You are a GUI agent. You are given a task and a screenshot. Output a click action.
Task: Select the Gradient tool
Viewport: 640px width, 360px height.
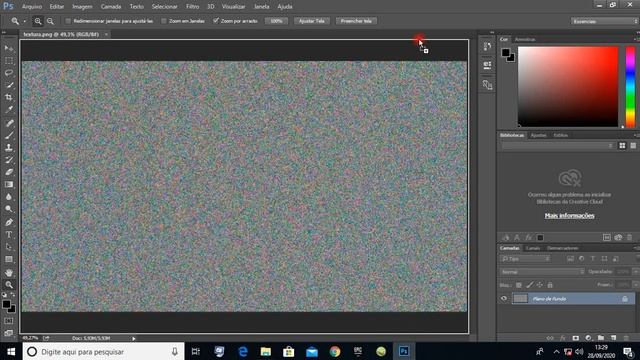(9, 184)
